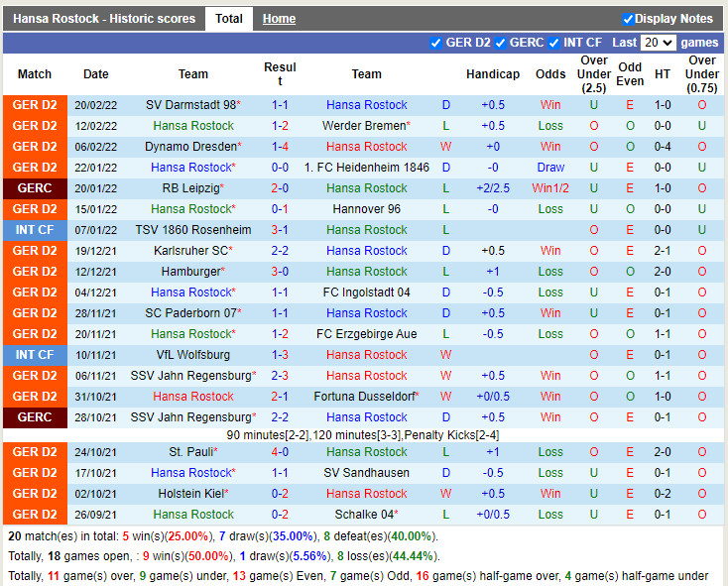728x586 pixels.
Task: Open SV Sandhausen team link
Action: tap(367, 473)
